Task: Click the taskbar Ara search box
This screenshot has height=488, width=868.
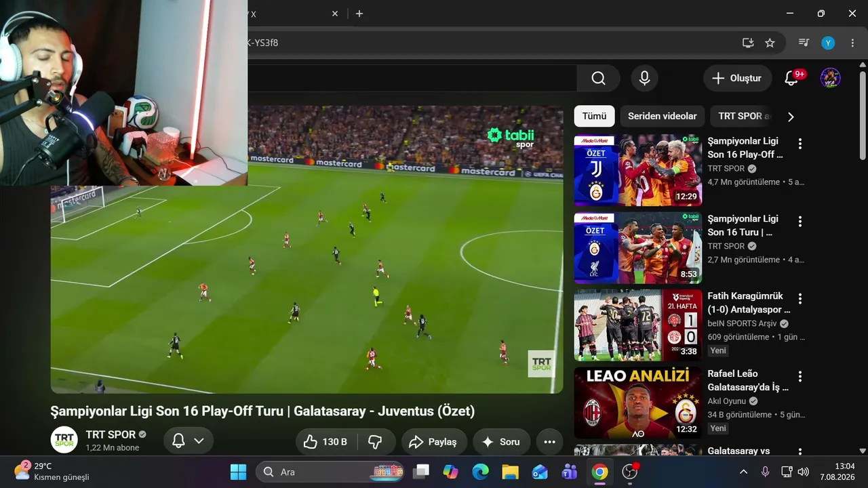Action: point(331,472)
